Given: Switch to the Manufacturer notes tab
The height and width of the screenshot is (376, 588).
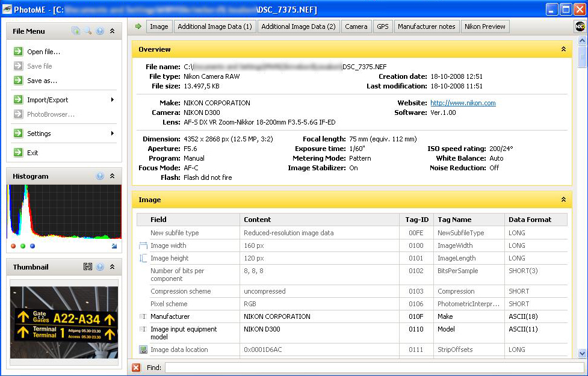Looking at the screenshot, I should tap(427, 26).
